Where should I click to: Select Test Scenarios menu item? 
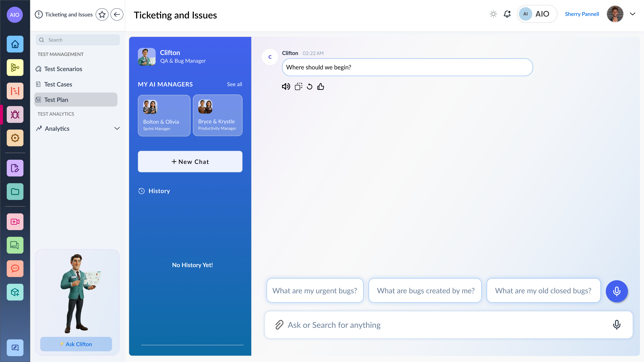pyautogui.click(x=63, y=69)
